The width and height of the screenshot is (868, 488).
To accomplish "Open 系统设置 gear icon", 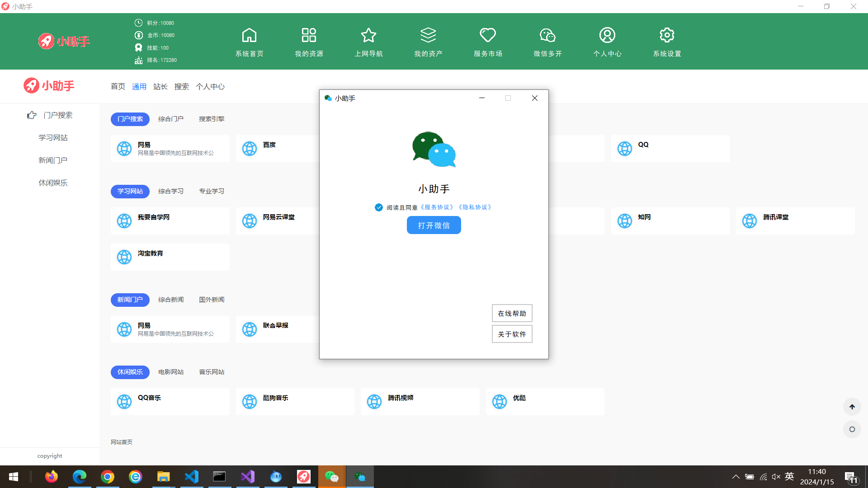I will click(x=667, y=35).
